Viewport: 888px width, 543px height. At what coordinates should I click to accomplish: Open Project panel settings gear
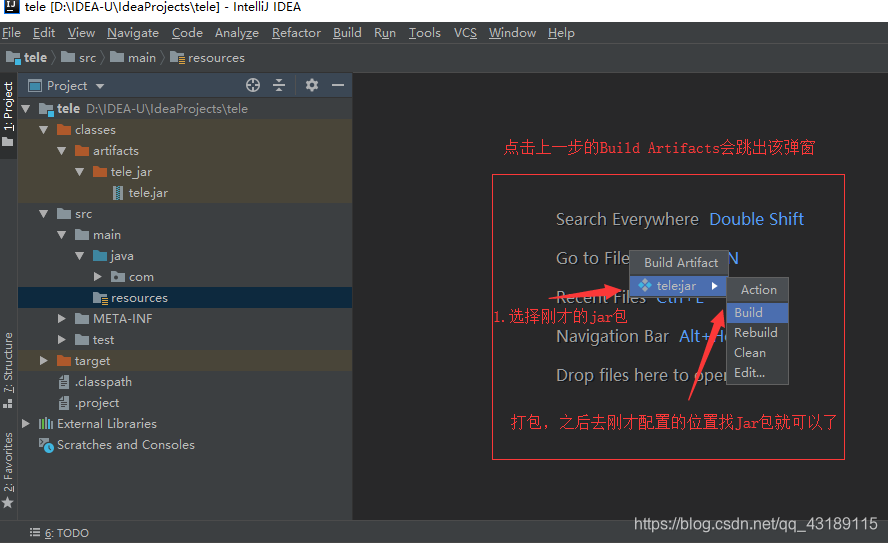click(311, 85)
